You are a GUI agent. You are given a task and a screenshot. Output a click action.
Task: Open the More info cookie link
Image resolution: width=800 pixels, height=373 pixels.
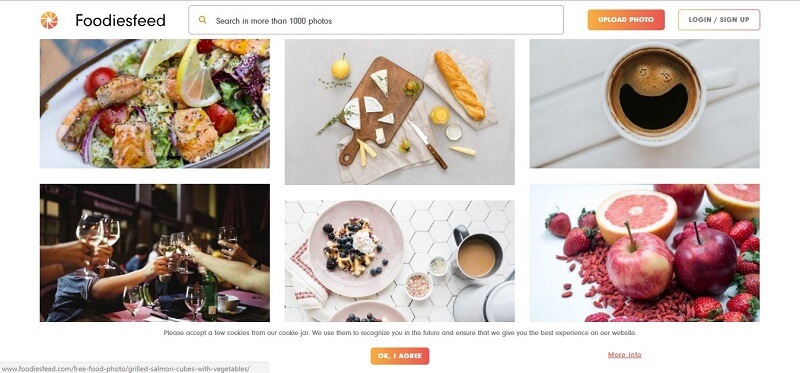pyautogui.click(x=624, y=355)
